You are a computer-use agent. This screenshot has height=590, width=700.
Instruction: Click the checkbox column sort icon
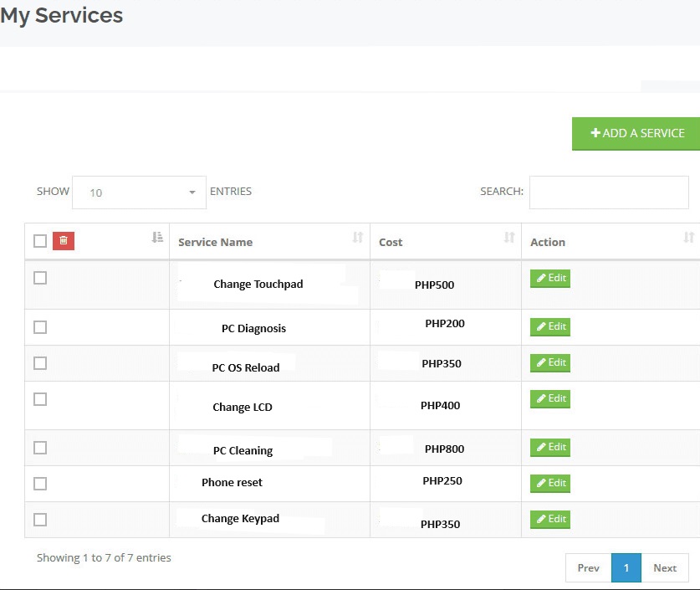click(157, 237)
